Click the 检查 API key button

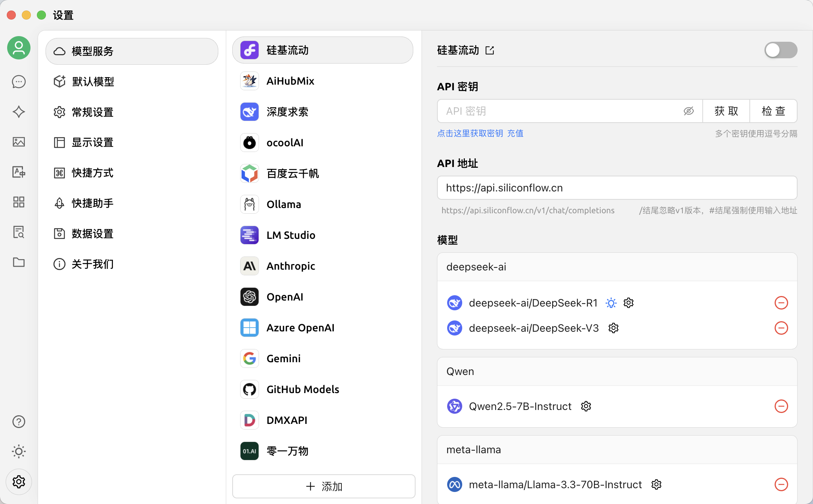coord(773,111)
